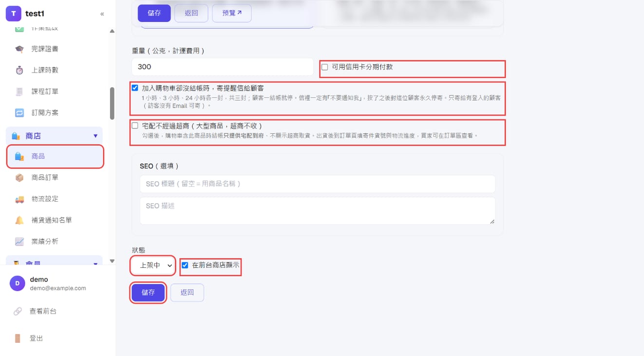Click the chart icon for 業績分析
The image size is (644, 356).
[19, 241]
